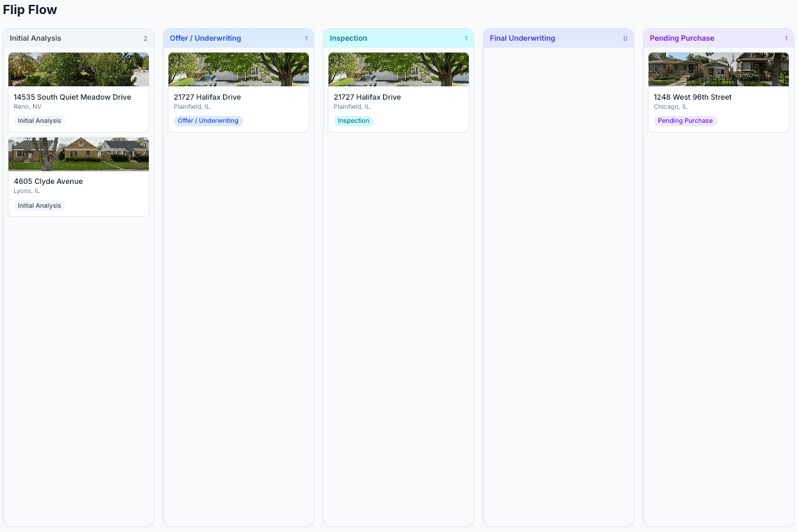Click the count 1 in Offer / Underwriting header

[x=306, y=39]
